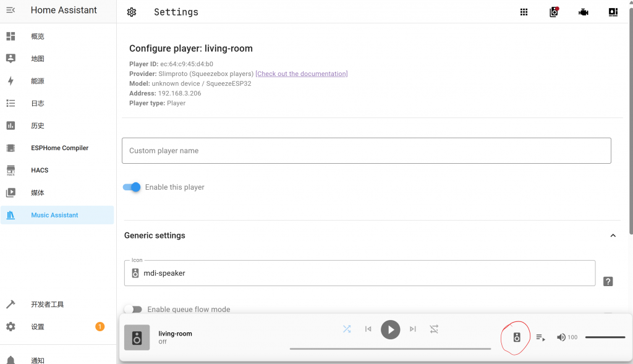Click the Settings gear icon in header
The width and height of the screenshot is (633, 364).
coord(131,12)
